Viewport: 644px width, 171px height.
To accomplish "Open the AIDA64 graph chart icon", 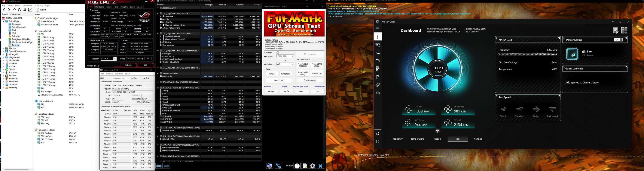I will 30,10.
